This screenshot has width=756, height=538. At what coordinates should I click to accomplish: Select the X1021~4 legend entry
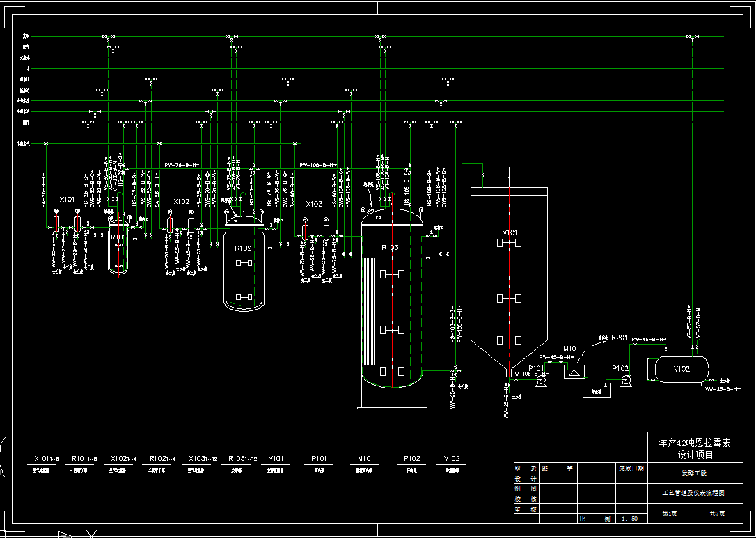pos(123,459)
